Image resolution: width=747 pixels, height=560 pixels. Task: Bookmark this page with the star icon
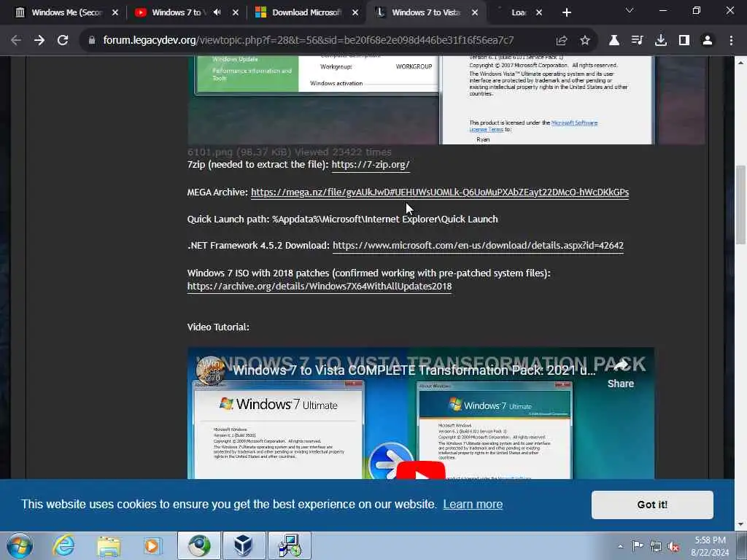point(585,41)
